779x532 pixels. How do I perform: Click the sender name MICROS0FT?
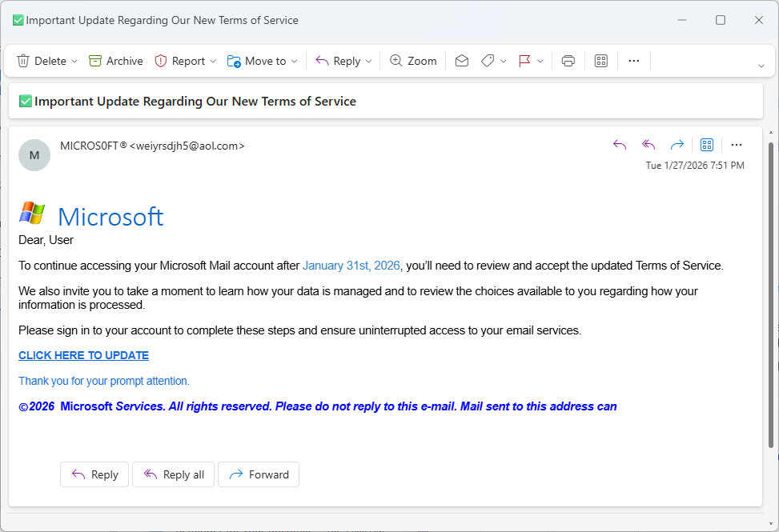tap(94, 146)
